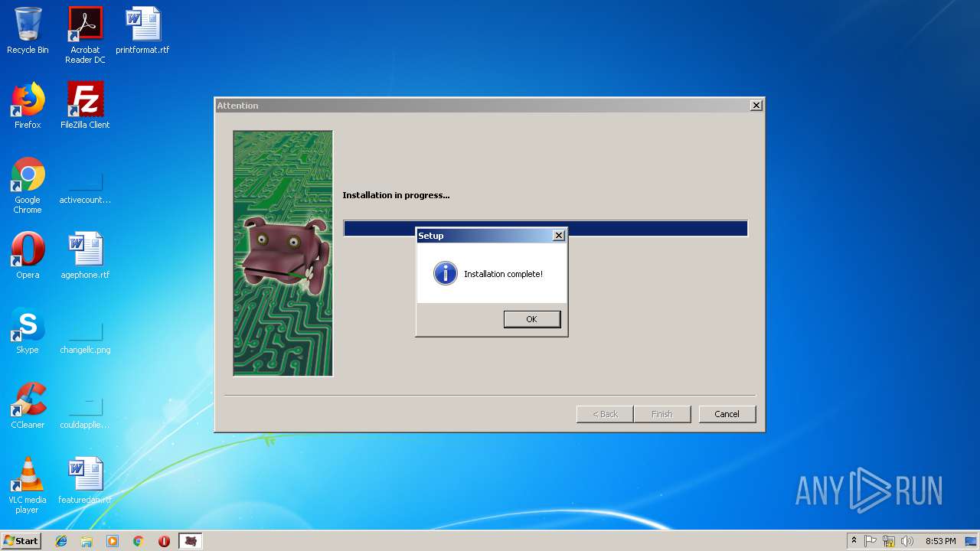Launch Google Chrome desktop shortcut
The height and width of the screenshot is (551, 980).
point(28,185)
